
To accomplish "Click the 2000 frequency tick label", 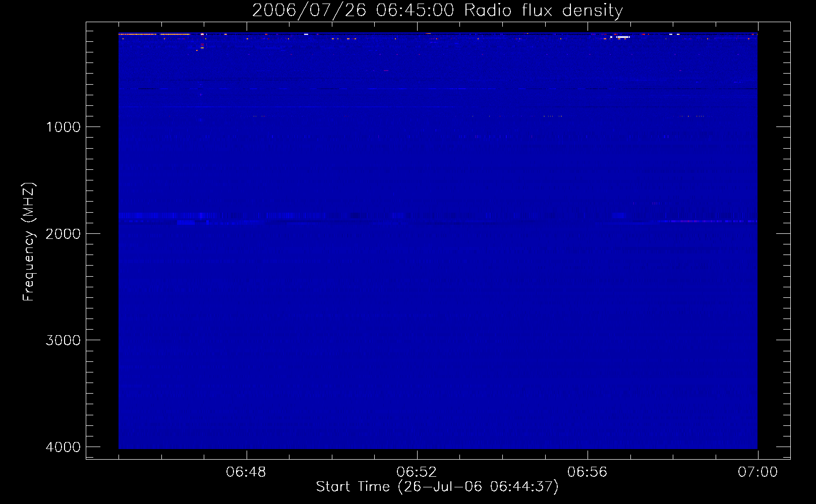I will pos(63,234).
